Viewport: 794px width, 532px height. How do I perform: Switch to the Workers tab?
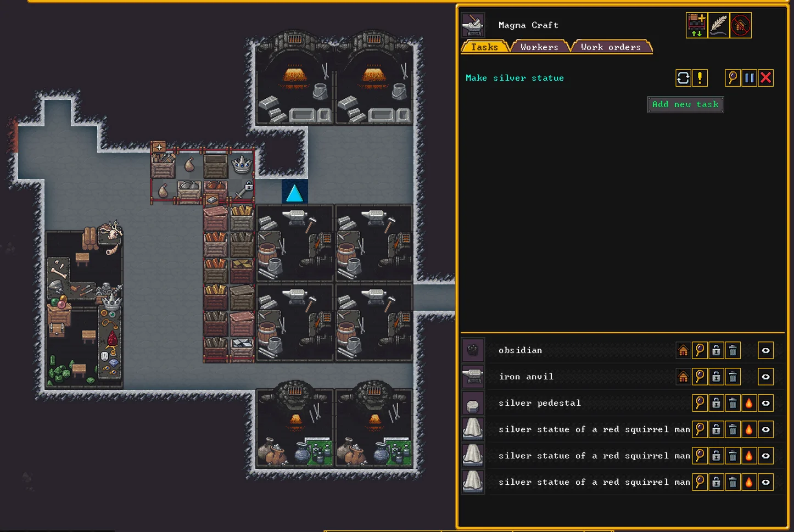pos(539,47)
